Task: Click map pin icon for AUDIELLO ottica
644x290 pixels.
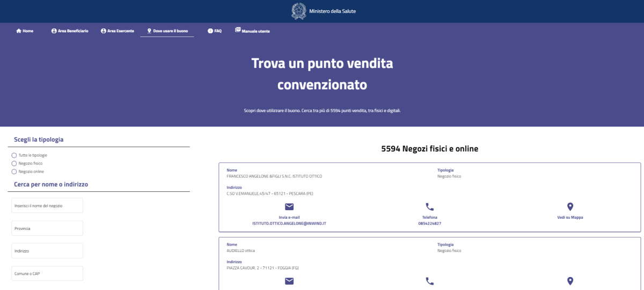Action: (x=570, y=281)
